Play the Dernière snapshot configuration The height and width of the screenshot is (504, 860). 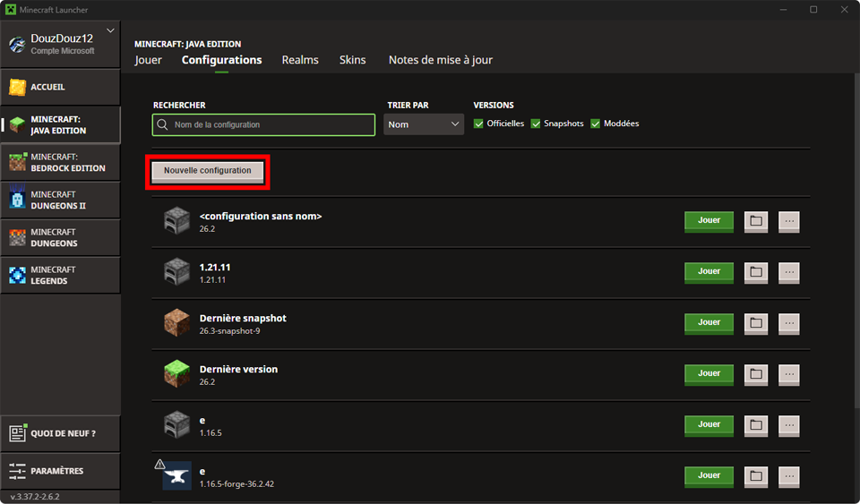(709, 322)
